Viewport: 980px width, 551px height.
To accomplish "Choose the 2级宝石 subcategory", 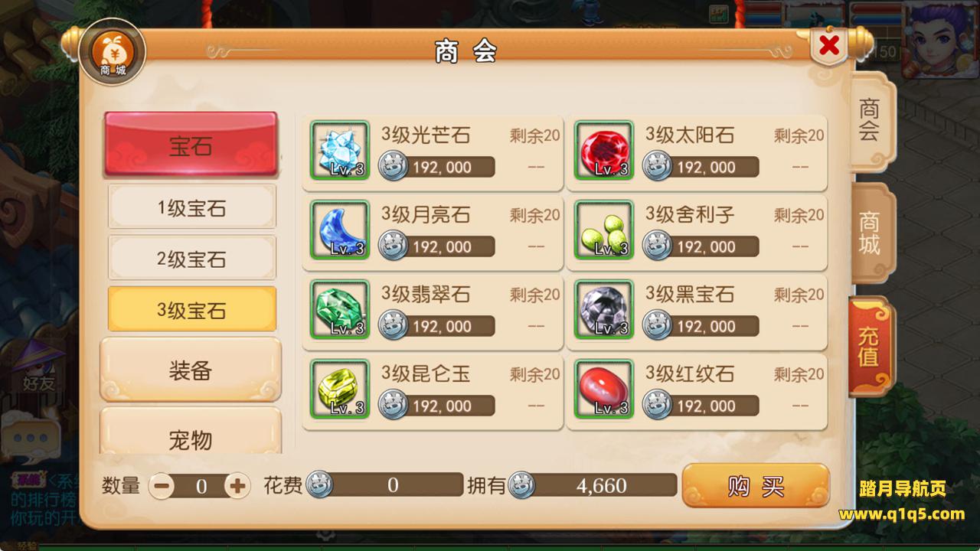I will tap(191, 259).
